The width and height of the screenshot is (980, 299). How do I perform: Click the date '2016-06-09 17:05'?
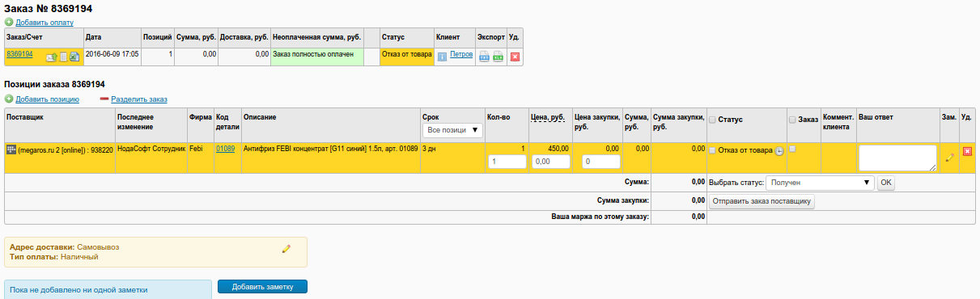[112, 54]
